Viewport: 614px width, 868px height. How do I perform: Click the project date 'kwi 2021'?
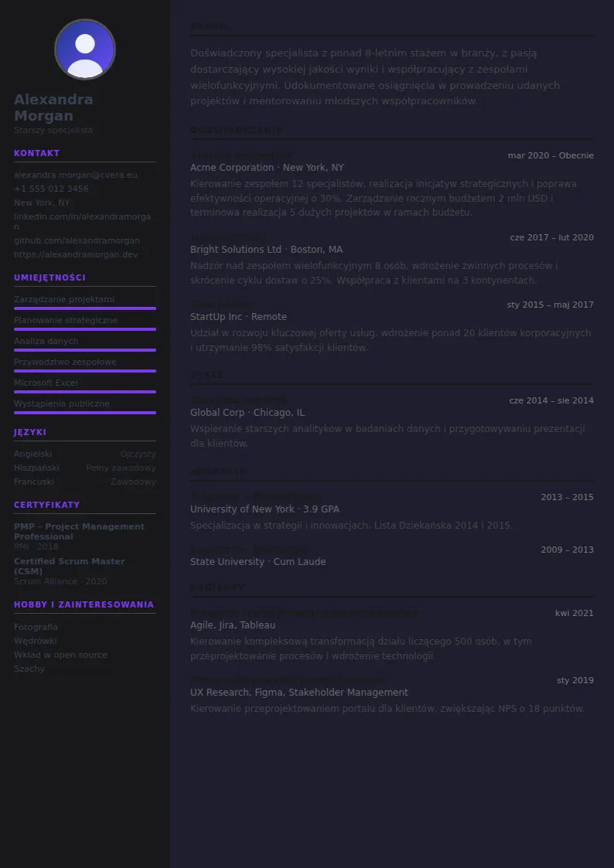575,614
